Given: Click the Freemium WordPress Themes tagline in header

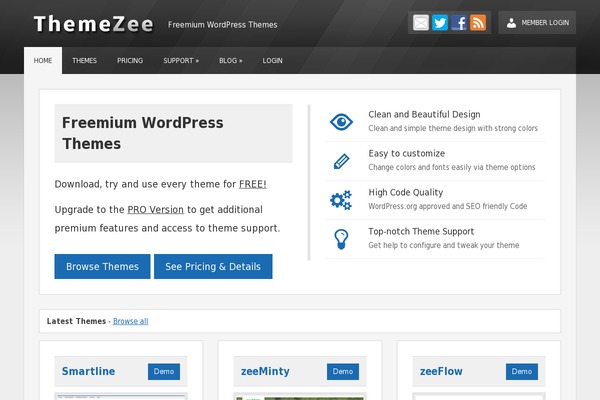Looking at the screenshot, I should click(x=222, y=25).
